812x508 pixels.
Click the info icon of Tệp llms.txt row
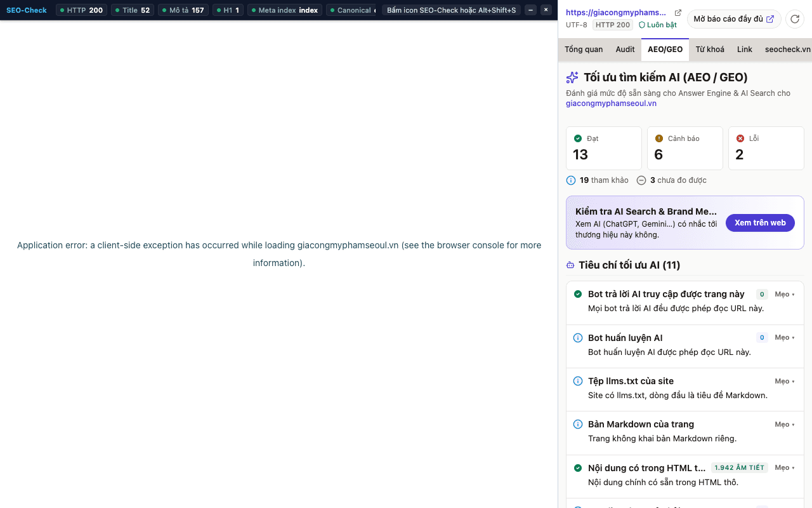point(578,381)
